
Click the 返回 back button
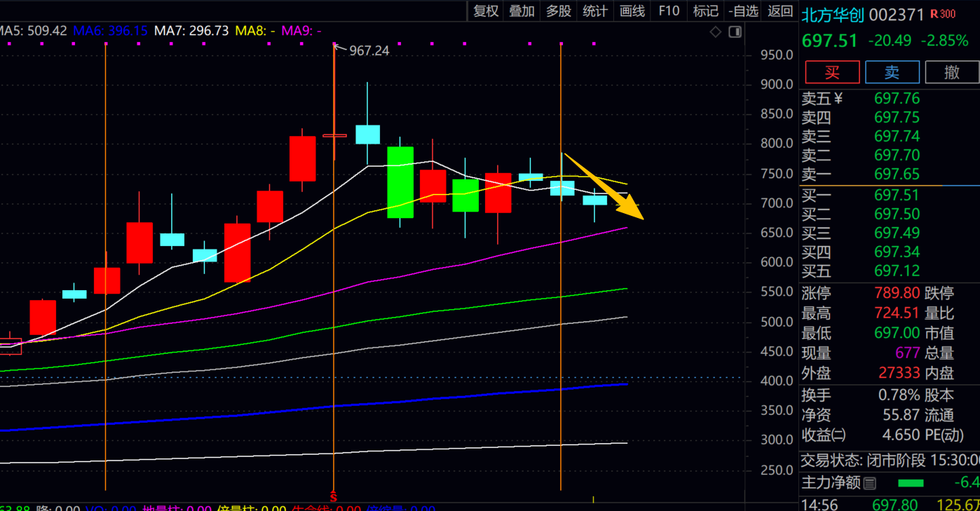(x=780, y=11)
